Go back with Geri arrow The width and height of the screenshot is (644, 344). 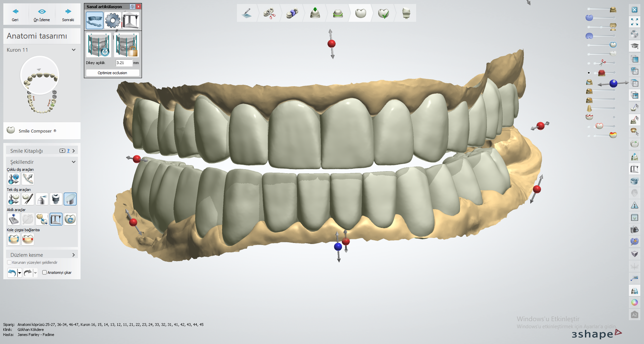point(15,14)
